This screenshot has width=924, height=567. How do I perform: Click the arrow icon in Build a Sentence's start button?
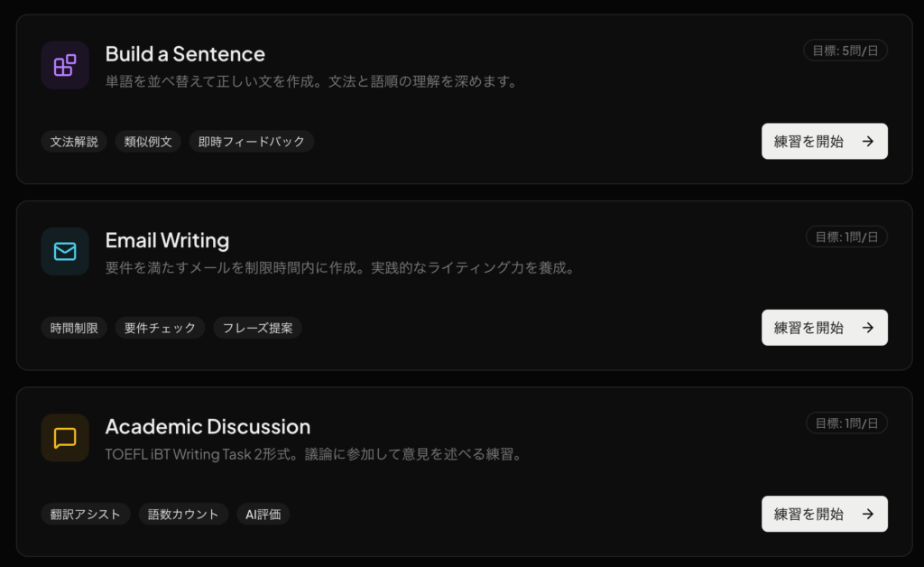(867, 141)
